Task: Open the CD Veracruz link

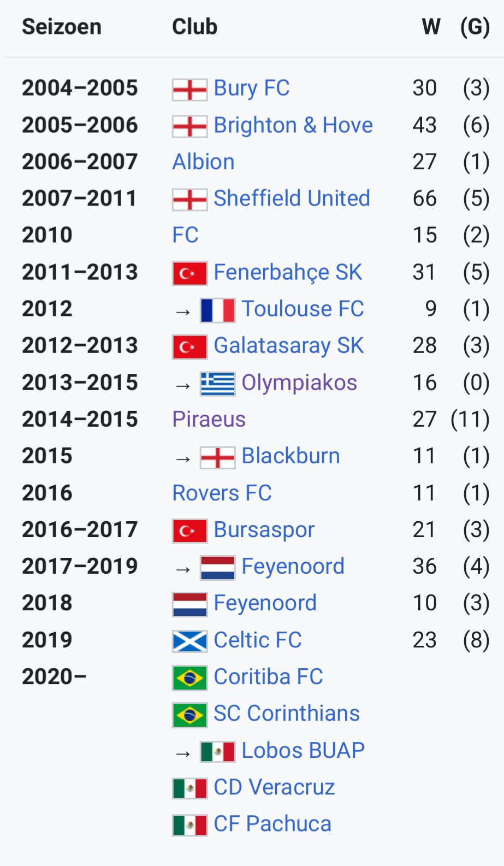Action: coord(274,787)
